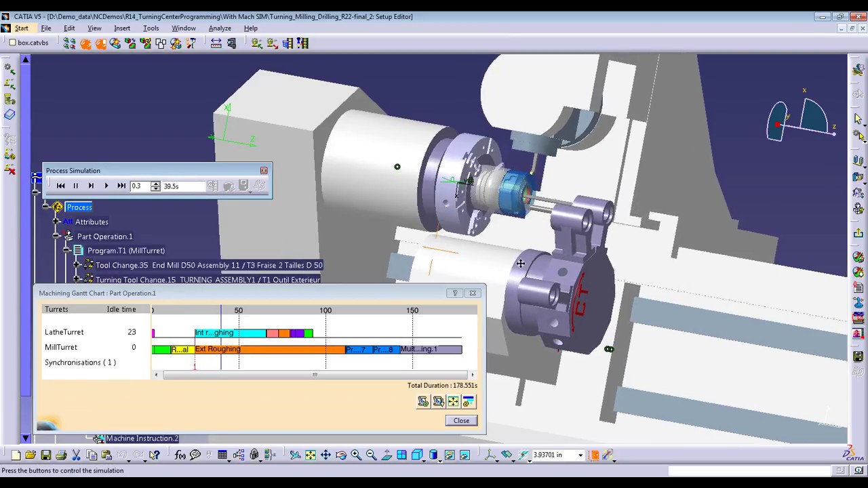Viewport: 868px width, 488px height.
Task: Click the Gantt chart scroll right arrow
Action: [473, 375]
